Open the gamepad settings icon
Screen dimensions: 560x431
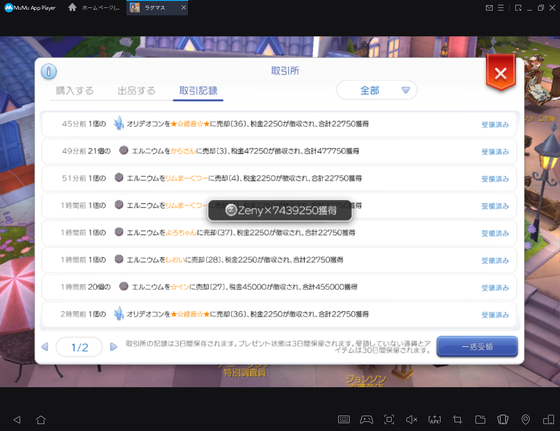pyautogui.click(x=366, y=420)
